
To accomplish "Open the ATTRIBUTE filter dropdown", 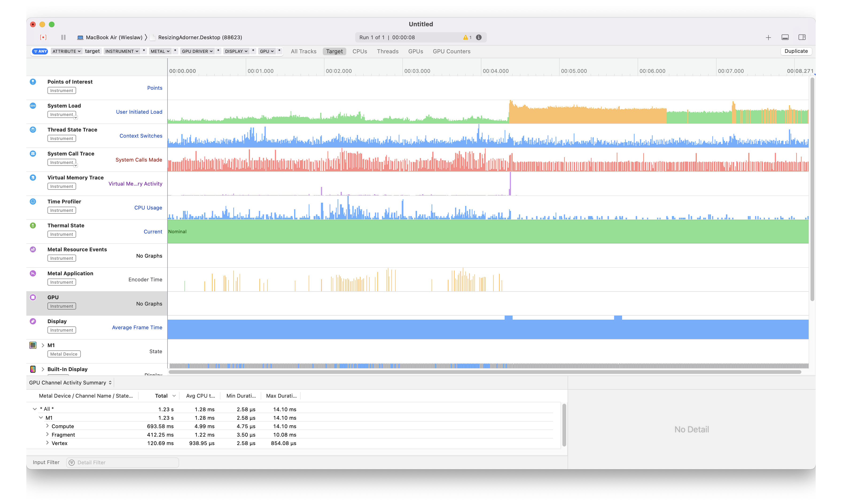I will point(66,51).
